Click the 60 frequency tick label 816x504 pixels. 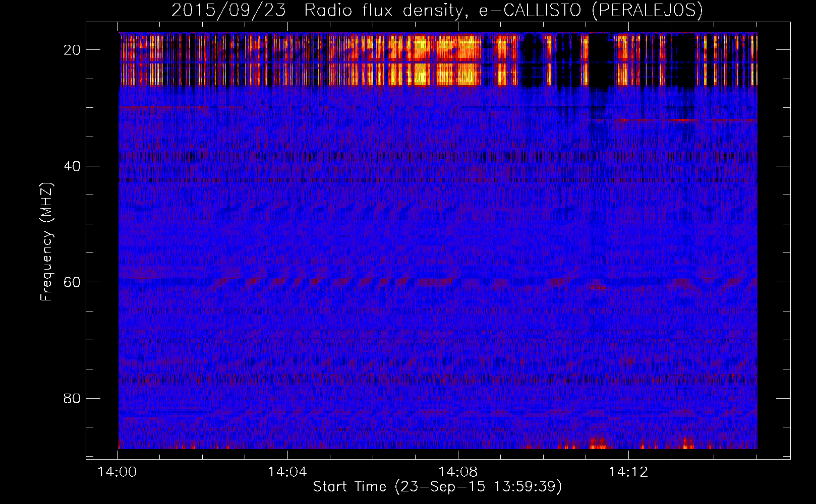coord(73,282)
